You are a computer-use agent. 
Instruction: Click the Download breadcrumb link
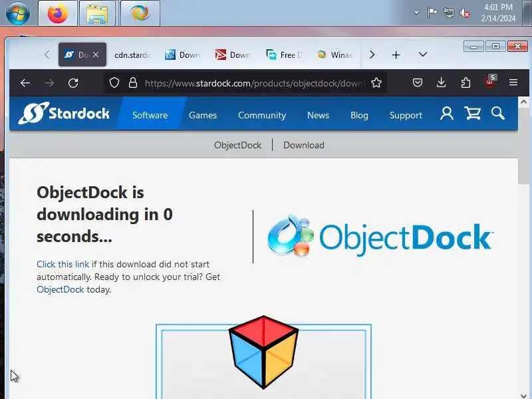304,145
